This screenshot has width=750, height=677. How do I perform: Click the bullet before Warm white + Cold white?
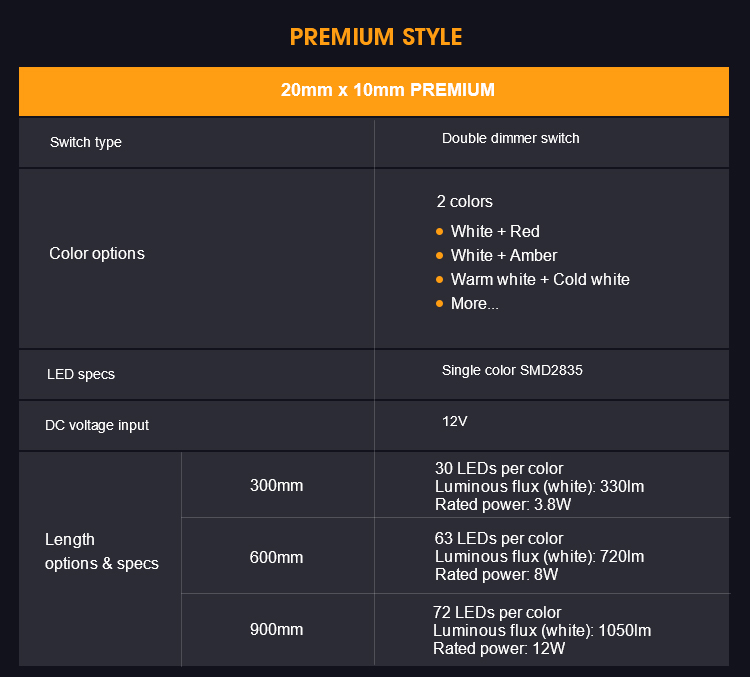pos(440,279)
